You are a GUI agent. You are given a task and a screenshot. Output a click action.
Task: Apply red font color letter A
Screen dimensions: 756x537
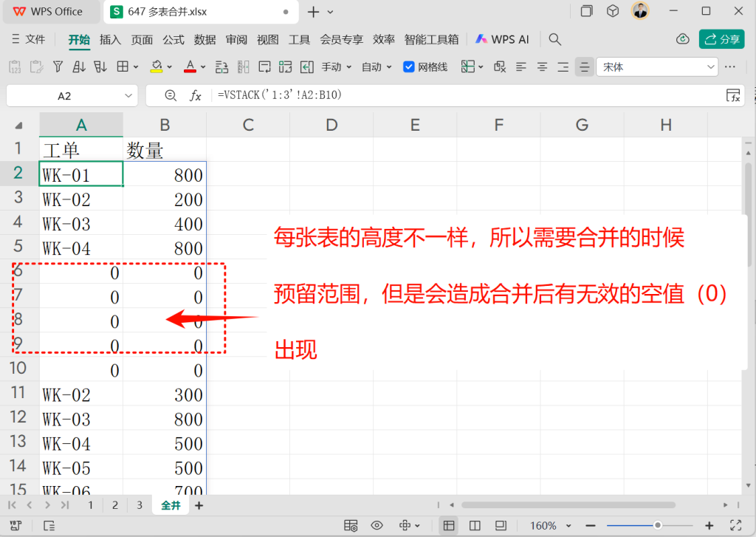[190, 66]
